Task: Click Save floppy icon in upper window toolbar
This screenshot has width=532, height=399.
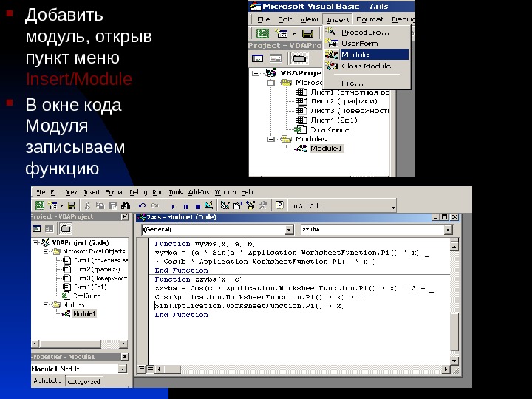Action: click(307, 33)
